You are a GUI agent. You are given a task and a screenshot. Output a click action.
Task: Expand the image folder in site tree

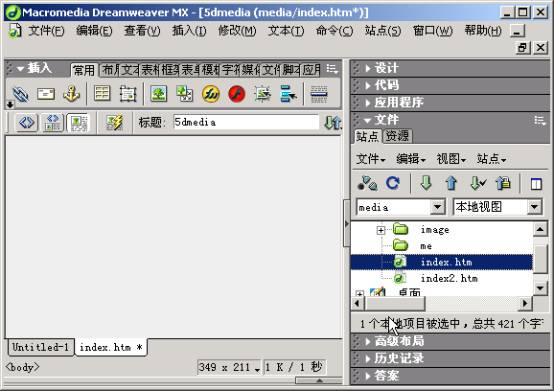pyautogui.click(x=381, y=230)
